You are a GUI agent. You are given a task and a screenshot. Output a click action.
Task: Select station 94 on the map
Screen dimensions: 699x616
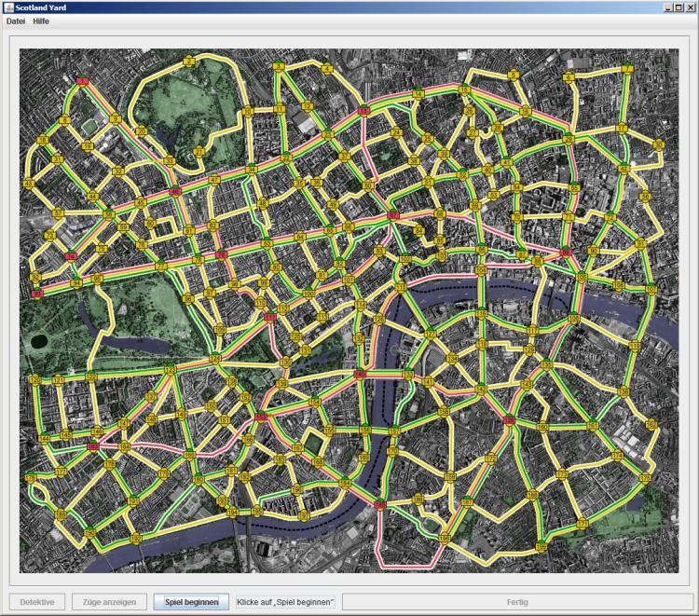76,283
